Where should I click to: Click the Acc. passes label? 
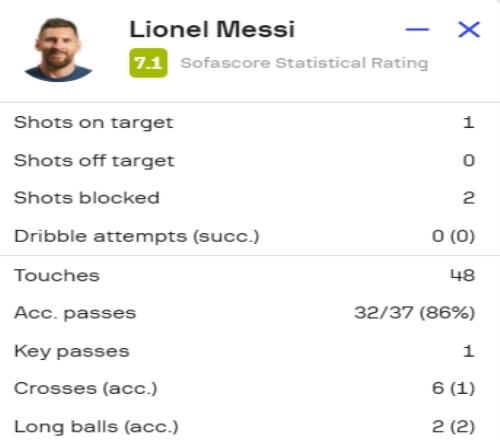(75, 313)
